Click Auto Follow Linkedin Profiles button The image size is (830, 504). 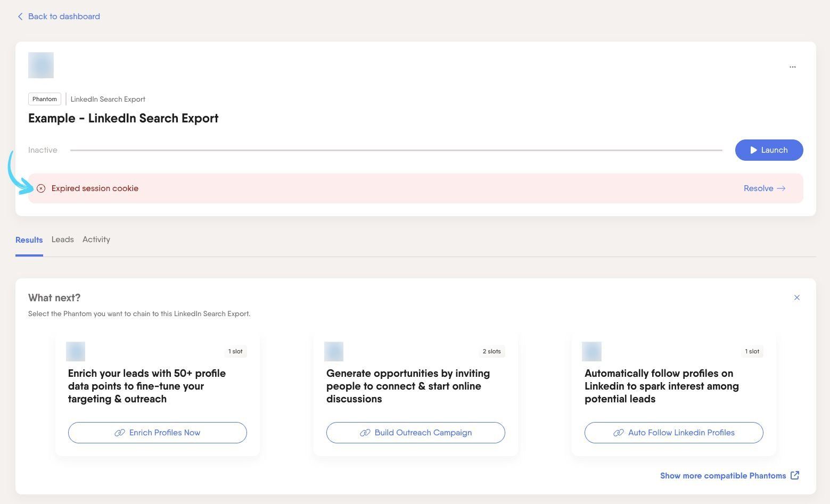pyautogui.click(x=674, y=433)
